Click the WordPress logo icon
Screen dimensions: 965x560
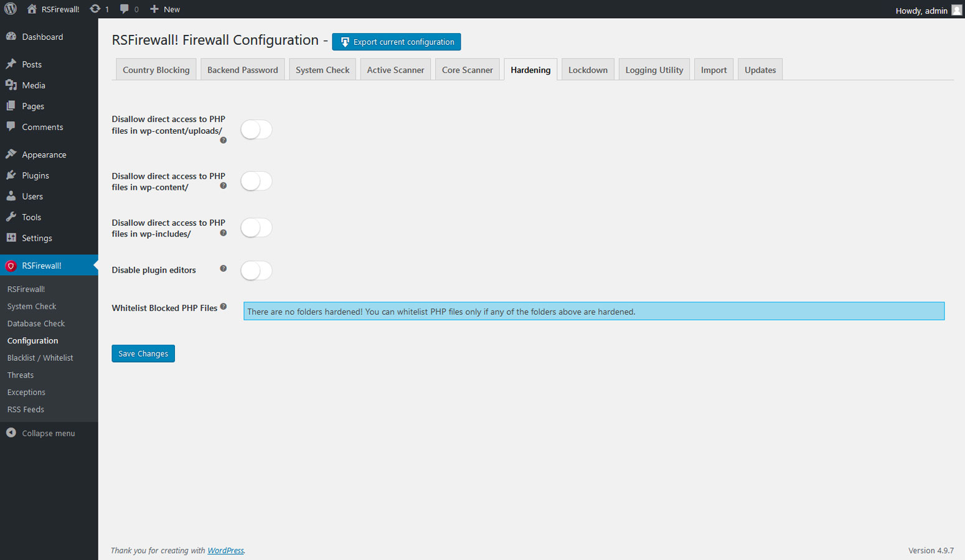point(11,9)
